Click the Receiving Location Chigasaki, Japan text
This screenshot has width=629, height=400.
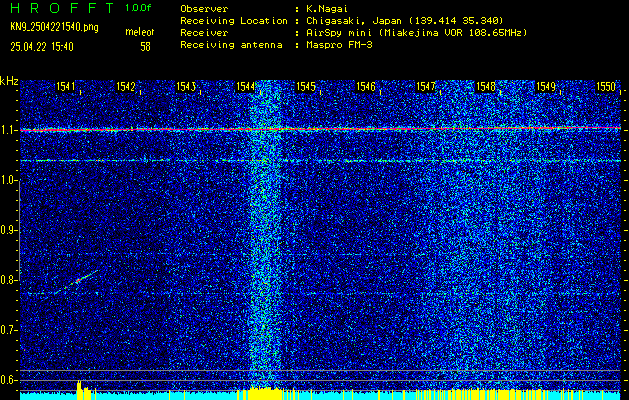click(x=404, y=20)
